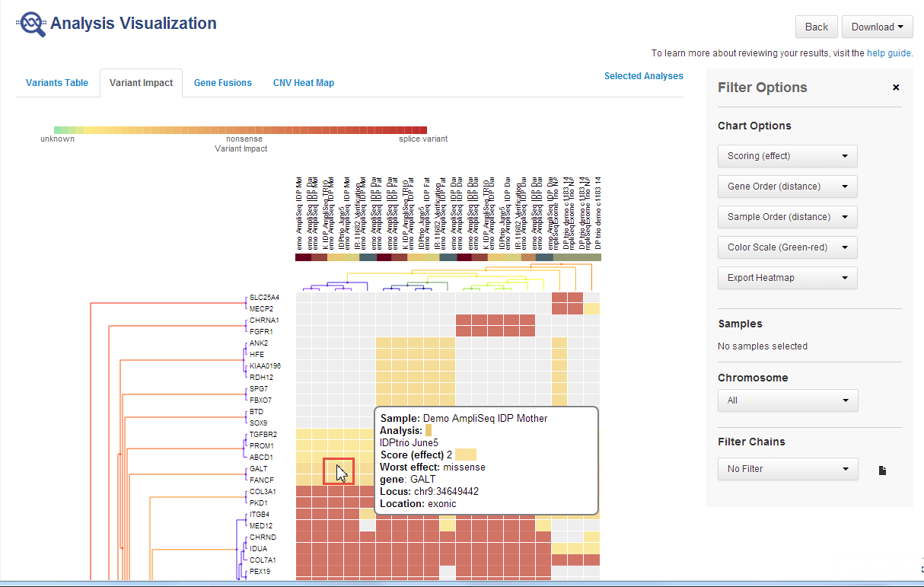
Task: Change the Color Scale (Green-red) option
Action: [x=787, y=247]
